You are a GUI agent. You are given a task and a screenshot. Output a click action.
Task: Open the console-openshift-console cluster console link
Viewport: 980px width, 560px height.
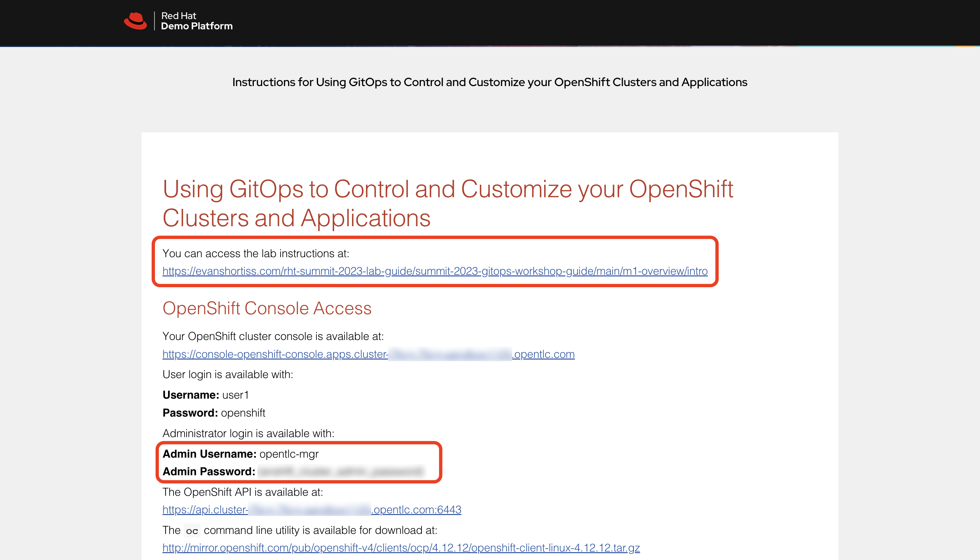coord(368,354)
